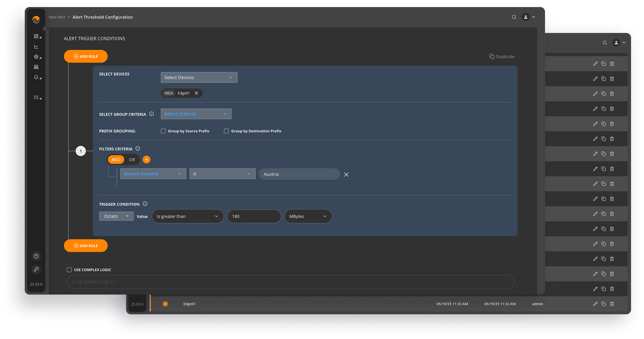Toggle Use Complex Logic checkbox

(x=69, y=270)
